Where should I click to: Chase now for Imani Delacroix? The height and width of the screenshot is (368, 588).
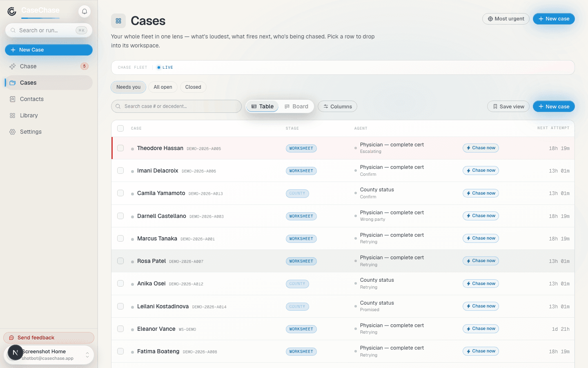pyautogui.click(x=481, y=171)
